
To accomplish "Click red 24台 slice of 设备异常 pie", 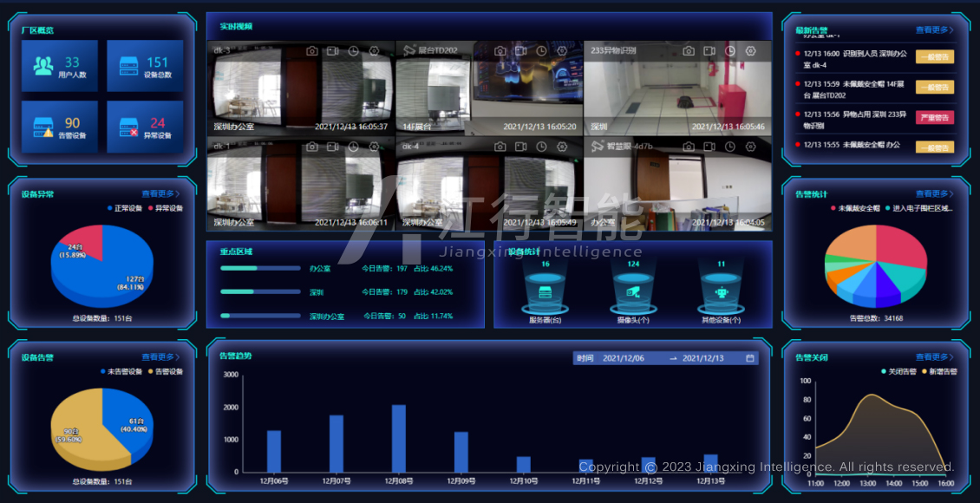I will tap(84, 244).
